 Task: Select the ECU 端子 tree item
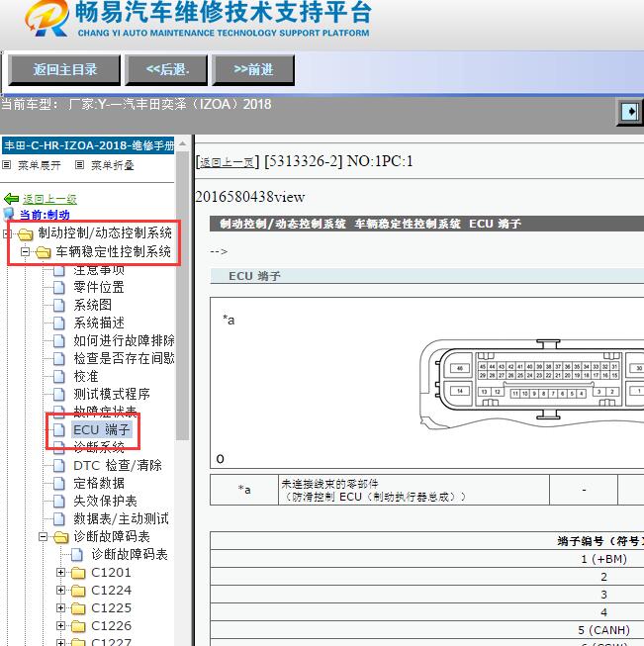[x=101, y=429]
